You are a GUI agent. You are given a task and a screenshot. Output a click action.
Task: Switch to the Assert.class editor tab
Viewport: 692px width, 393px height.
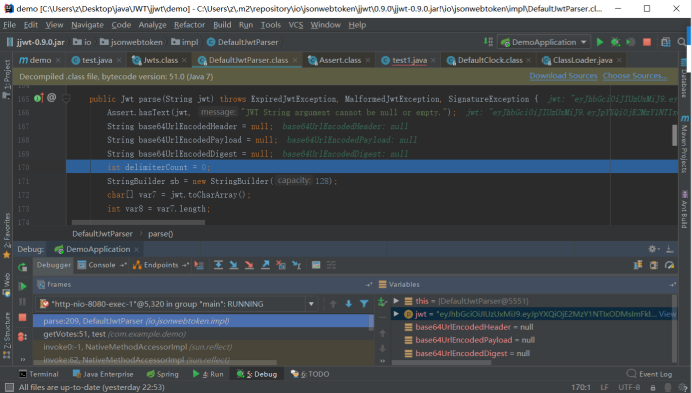click(339, 60)
